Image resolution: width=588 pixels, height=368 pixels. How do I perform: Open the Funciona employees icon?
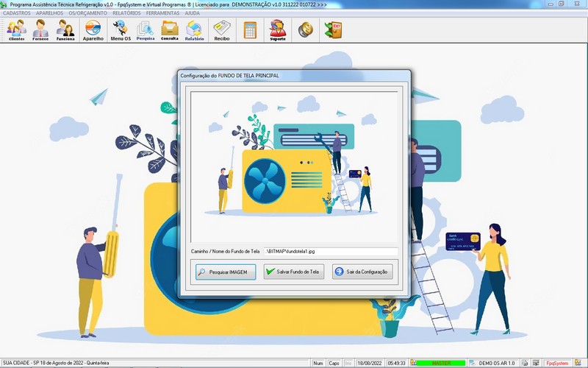[65, 30]
